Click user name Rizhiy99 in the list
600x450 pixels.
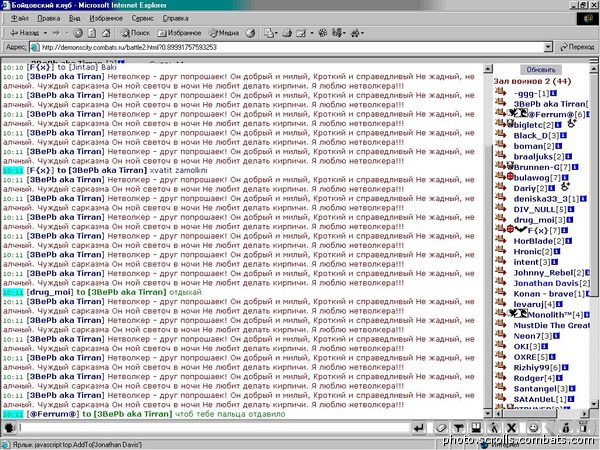532,367
